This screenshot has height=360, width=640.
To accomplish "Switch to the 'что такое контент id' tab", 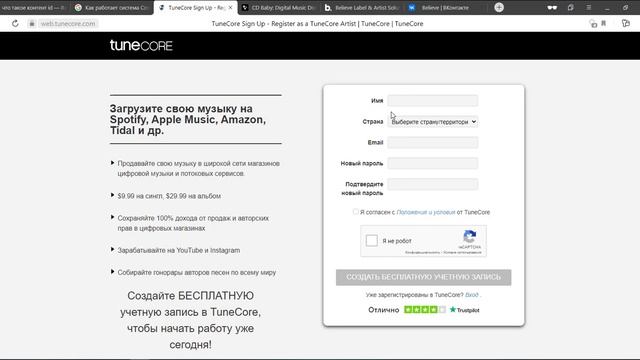I will tap(35, 8).
